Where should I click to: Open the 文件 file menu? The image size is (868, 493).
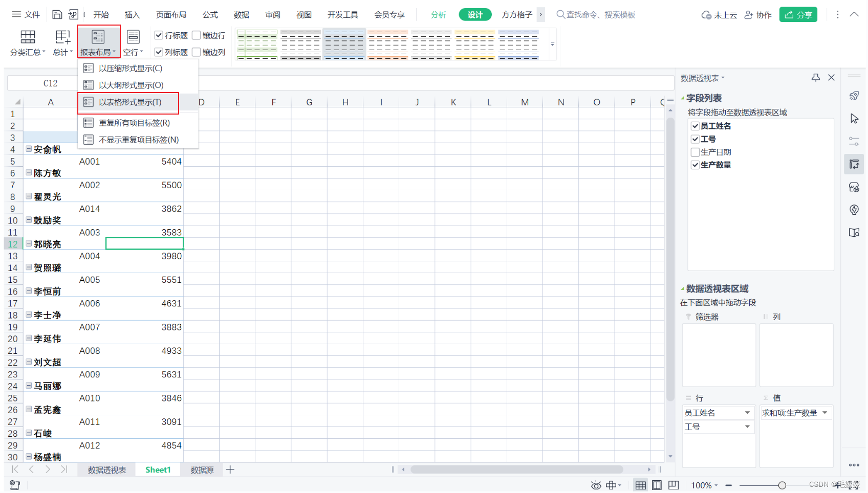(x=26, y=14)
